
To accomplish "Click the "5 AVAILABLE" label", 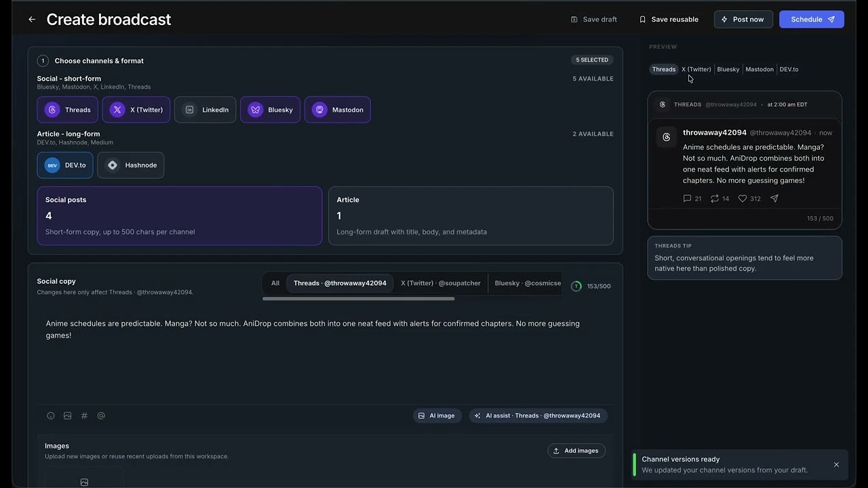I will [x=593, y=79].
